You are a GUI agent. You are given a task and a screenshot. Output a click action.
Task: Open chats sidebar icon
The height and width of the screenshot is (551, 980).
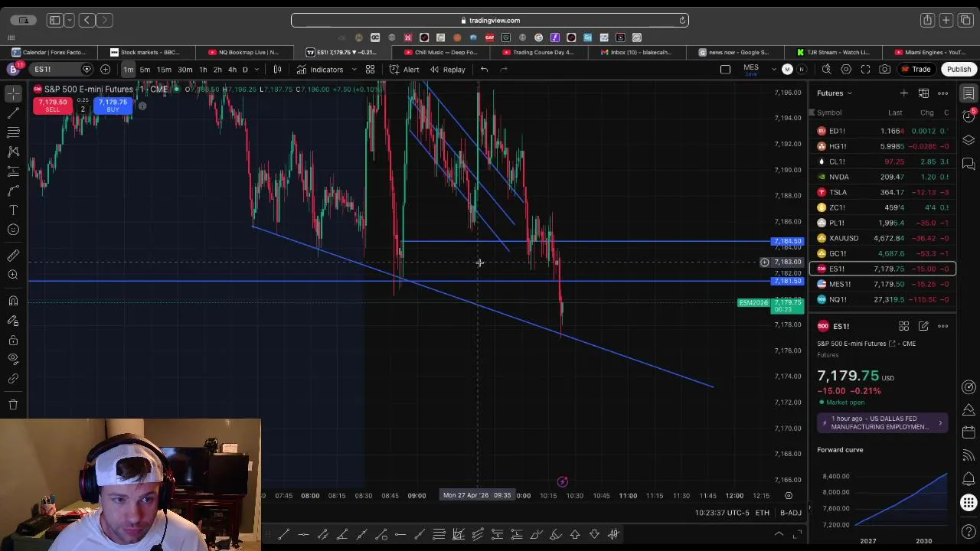click(x=969, y=164)
